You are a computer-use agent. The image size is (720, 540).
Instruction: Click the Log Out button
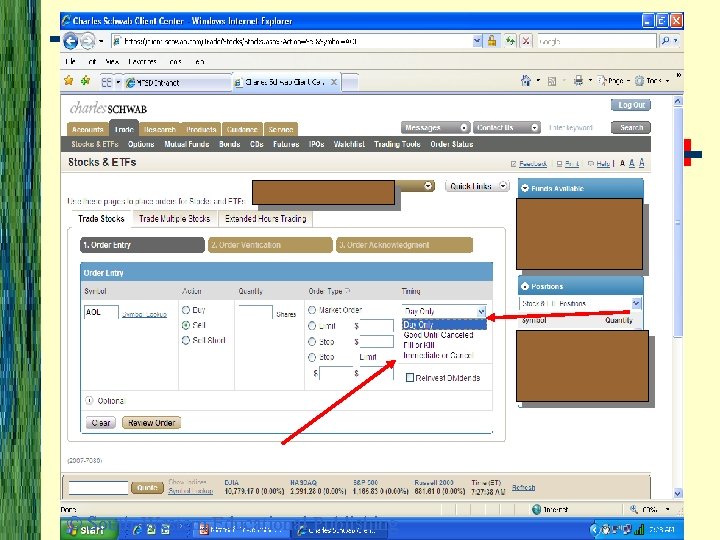pos(631,105)
